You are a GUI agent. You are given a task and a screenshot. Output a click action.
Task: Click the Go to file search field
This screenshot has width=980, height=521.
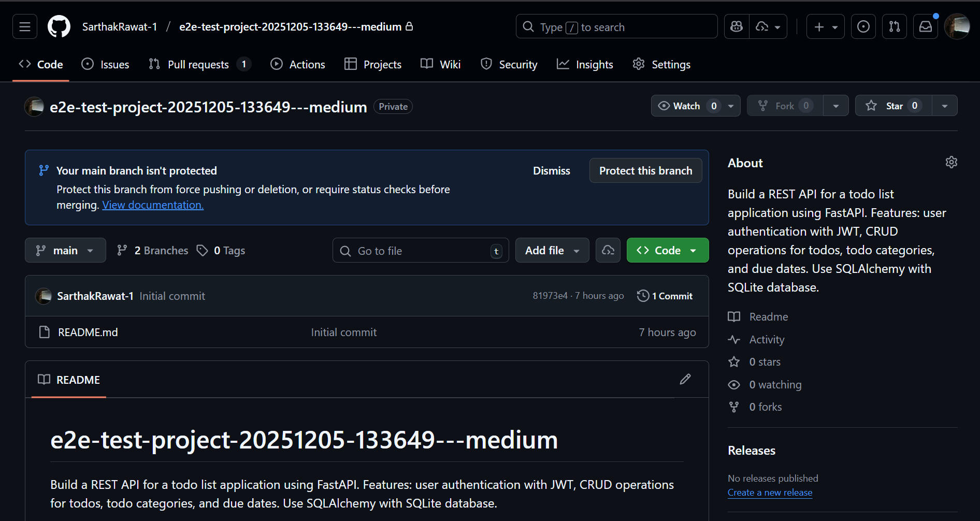coord(421,251)
